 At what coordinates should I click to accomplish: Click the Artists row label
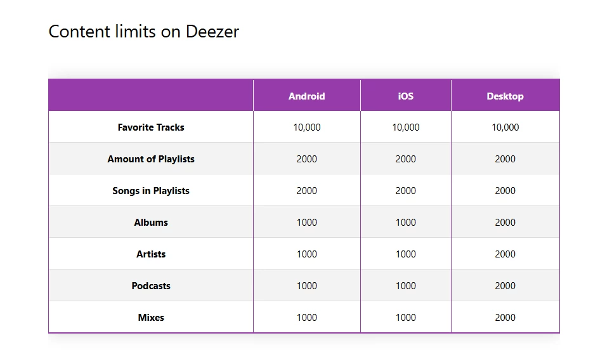(151, 254)
